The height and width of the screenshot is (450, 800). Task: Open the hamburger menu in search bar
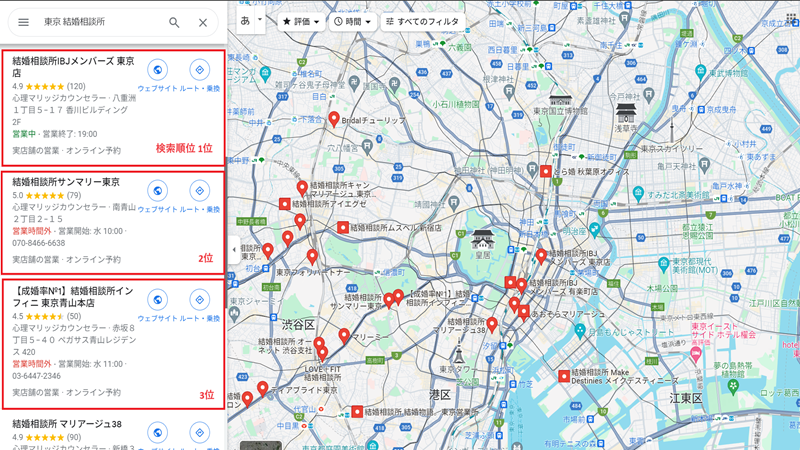click(23, 22)
